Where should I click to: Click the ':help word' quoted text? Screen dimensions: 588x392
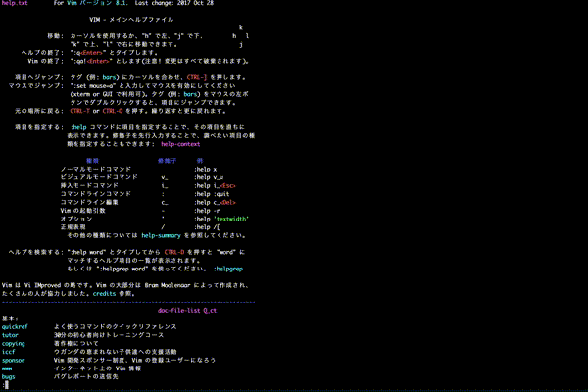coord(86,252)
